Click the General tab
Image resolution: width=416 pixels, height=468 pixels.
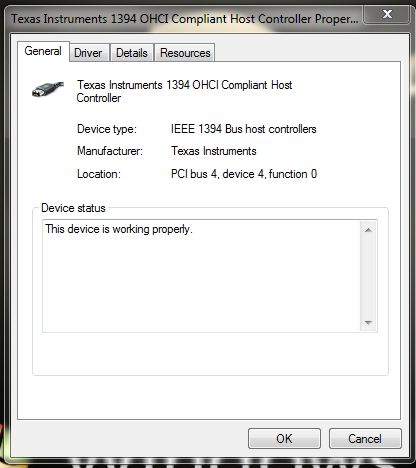[x=43, y=51]
